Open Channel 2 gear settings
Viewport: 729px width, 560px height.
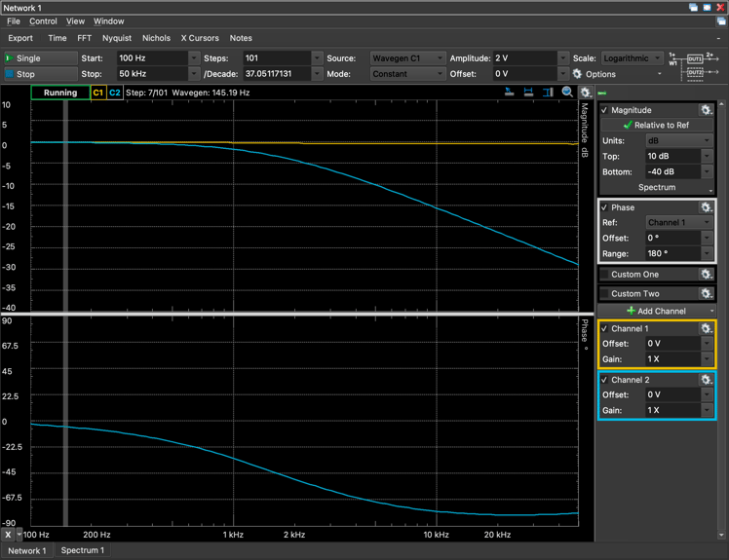[x=706, y=380]
